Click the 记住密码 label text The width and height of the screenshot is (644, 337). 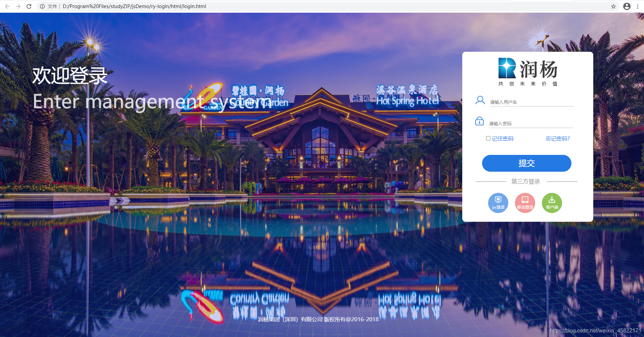(503, 139)
